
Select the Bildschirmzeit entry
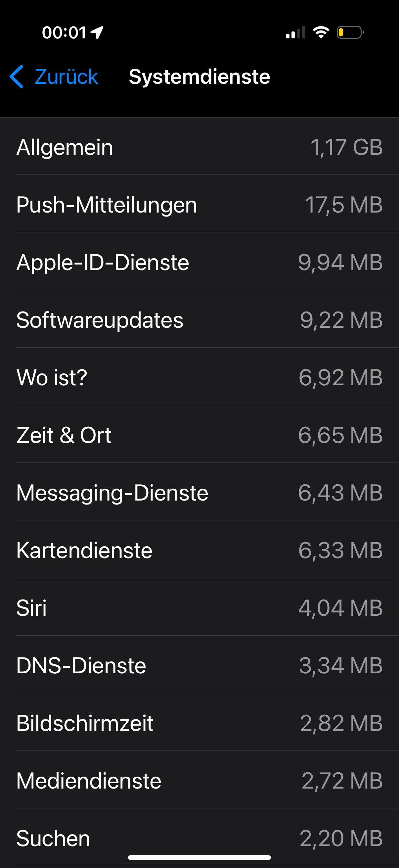click(199, 723)
